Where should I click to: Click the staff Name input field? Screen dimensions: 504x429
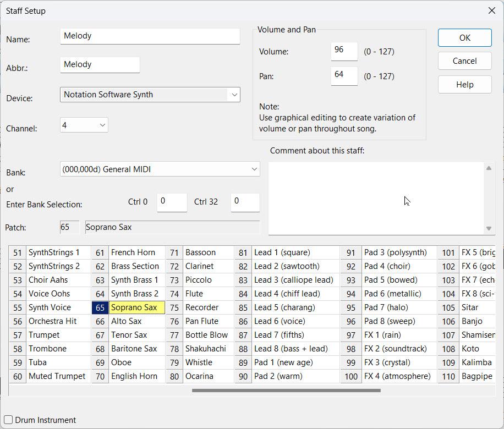click(x=150, y=36)
